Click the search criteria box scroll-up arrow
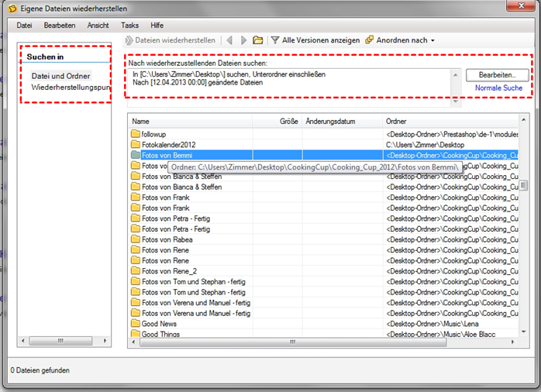The image size is (541, 392). pos(456,75)
